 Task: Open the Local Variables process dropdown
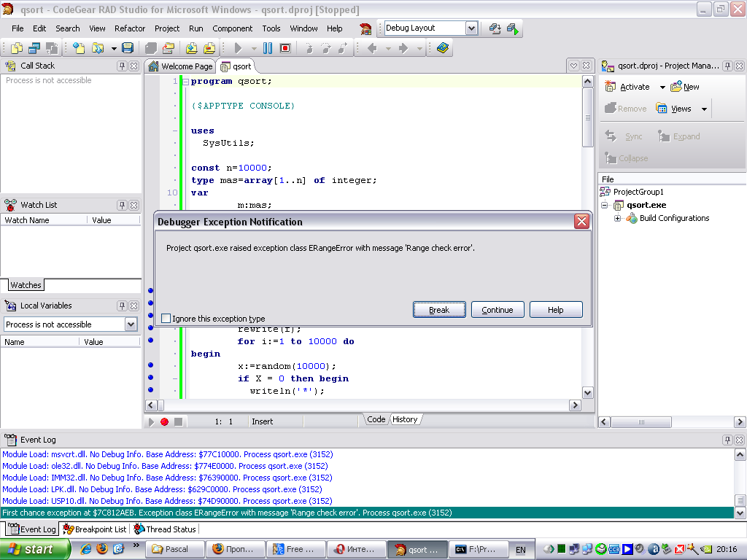pos(131,324)
